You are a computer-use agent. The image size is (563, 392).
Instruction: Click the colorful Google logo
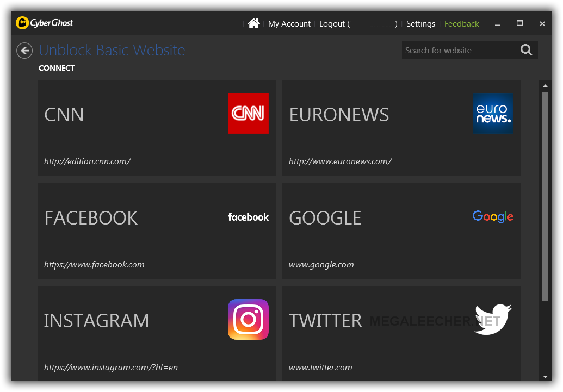point(493,216)
